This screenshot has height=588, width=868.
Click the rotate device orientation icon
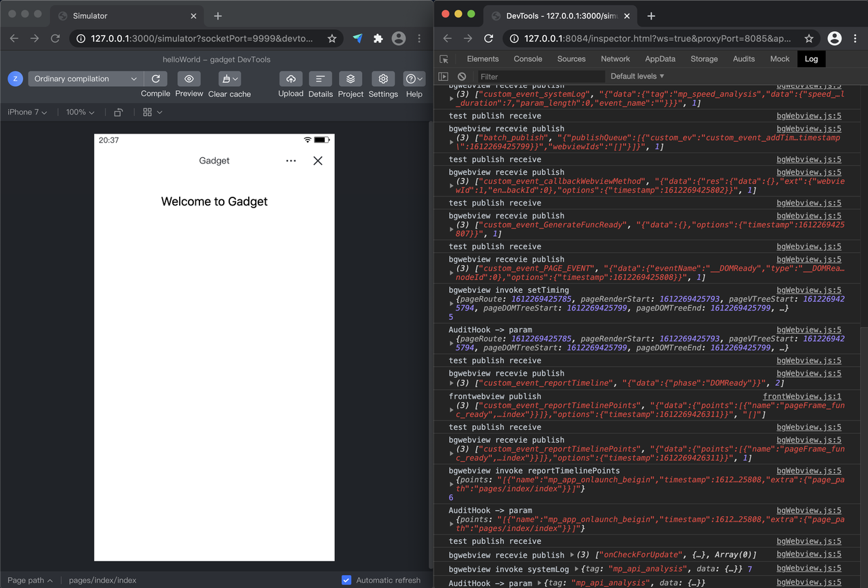click(118, 112)
